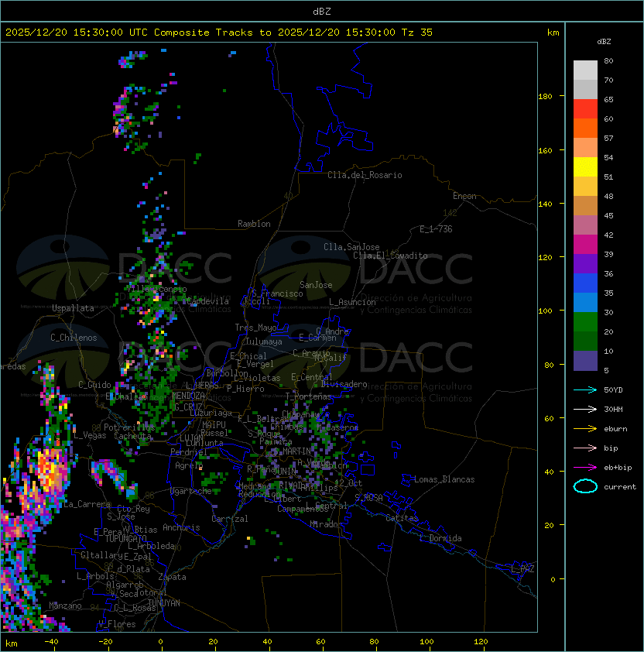Click the 'V_Flores' map label
The width and height of the screenshot is (644, 652).
117,624
